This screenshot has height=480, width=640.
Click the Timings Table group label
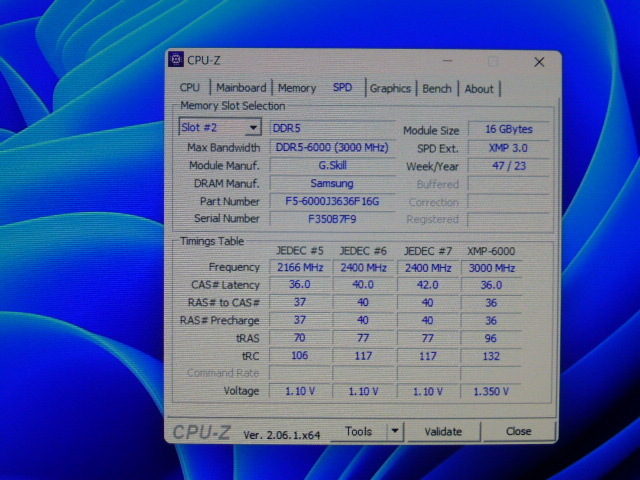[x=212, y=241]
